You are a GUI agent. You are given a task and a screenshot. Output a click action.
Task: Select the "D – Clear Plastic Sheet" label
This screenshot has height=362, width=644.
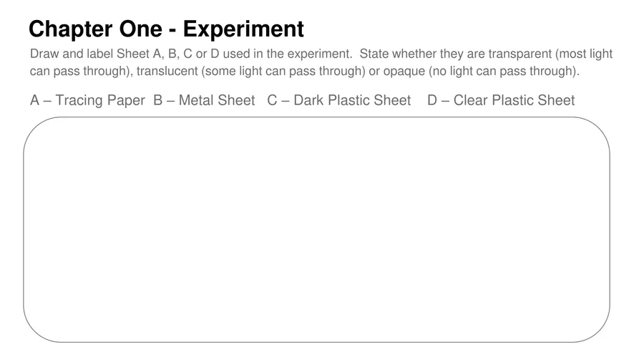[x=501, y=100]
